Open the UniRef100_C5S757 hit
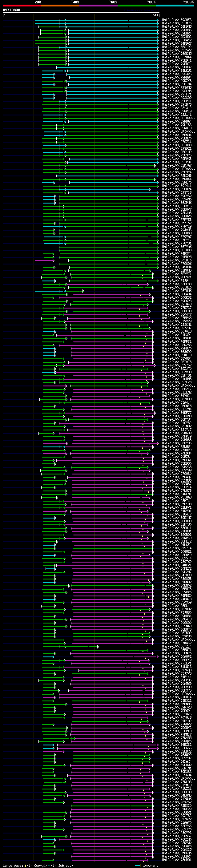The image size is (197, 868). click(x=177, y=365)
